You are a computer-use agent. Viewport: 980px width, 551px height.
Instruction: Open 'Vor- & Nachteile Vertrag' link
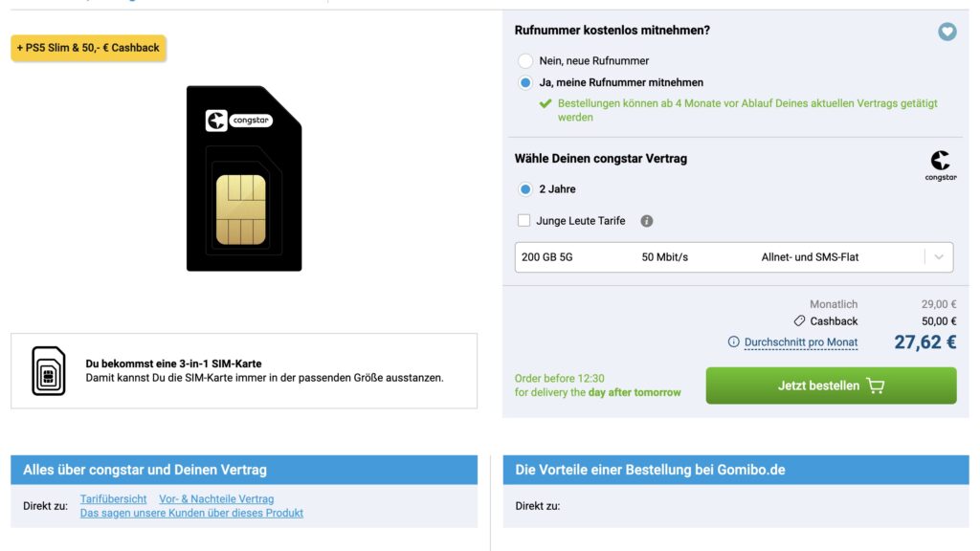pos(216,499)
